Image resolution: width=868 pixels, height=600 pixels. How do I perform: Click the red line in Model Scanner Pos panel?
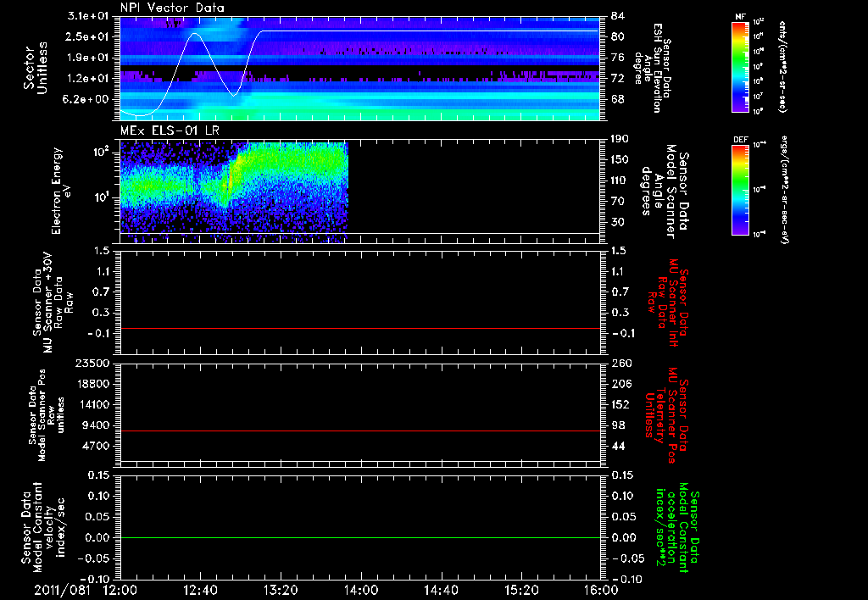pos(359,431)
